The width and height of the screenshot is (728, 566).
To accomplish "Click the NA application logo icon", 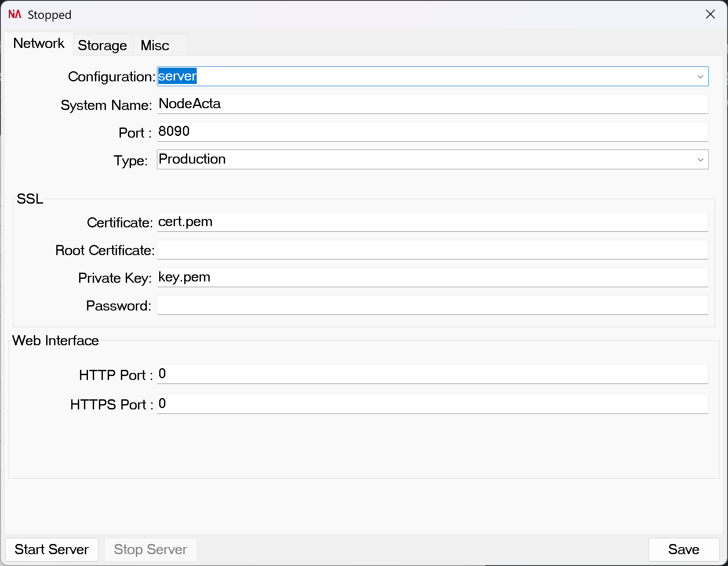I will pyautogui.click(x=14, y=14).
